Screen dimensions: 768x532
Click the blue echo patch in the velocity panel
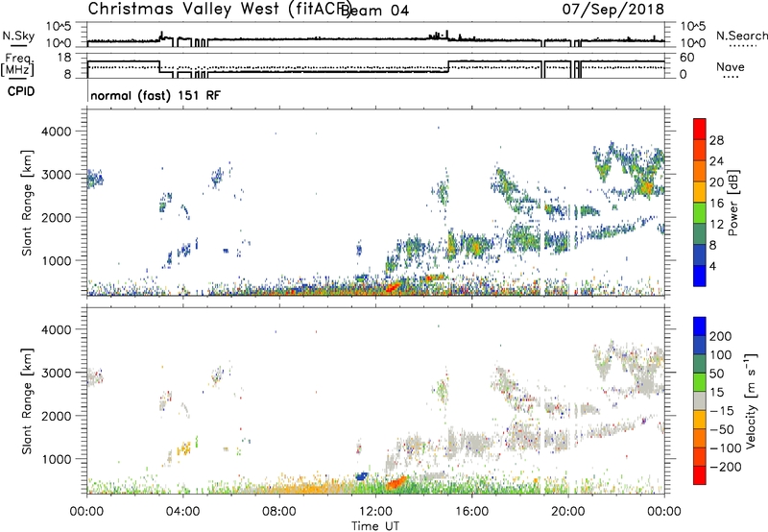pyautogui.click(x=362, y=475)
